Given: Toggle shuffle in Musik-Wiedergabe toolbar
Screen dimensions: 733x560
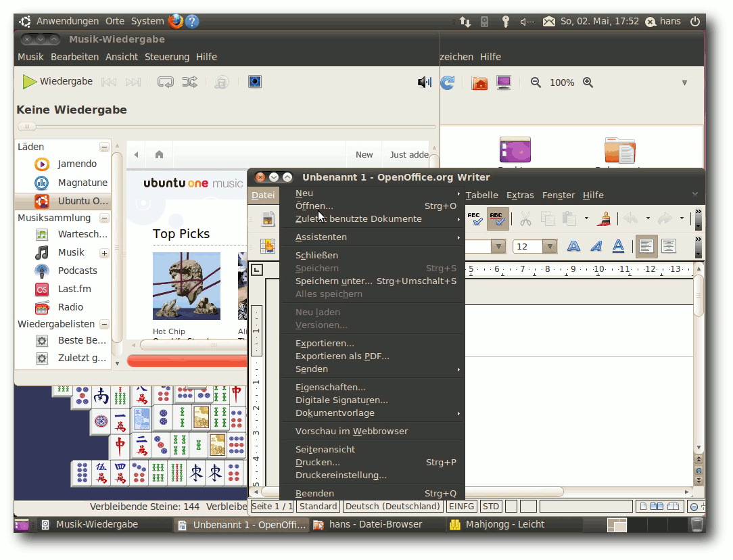Looking at the screenshot, I should pos(190,82).
